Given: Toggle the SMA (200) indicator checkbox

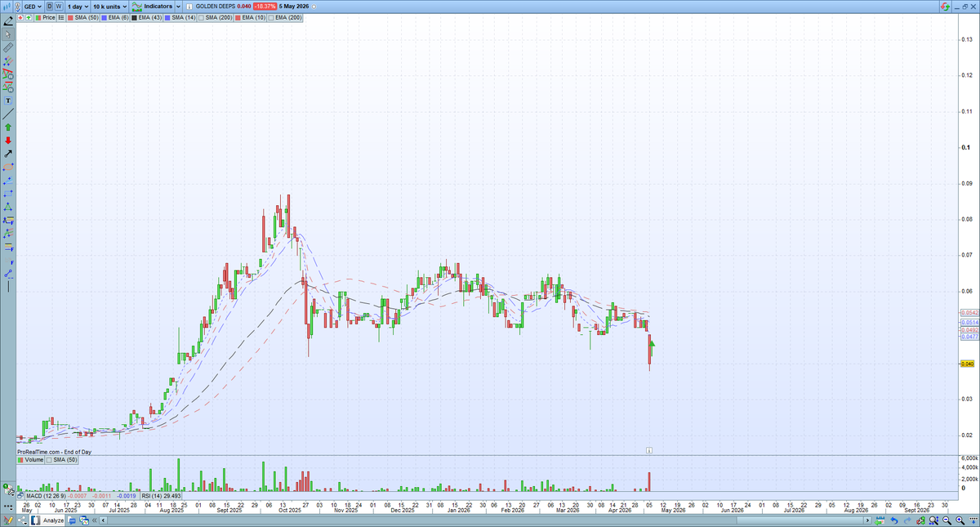Looking at the screenshot, I should point(201,17).
